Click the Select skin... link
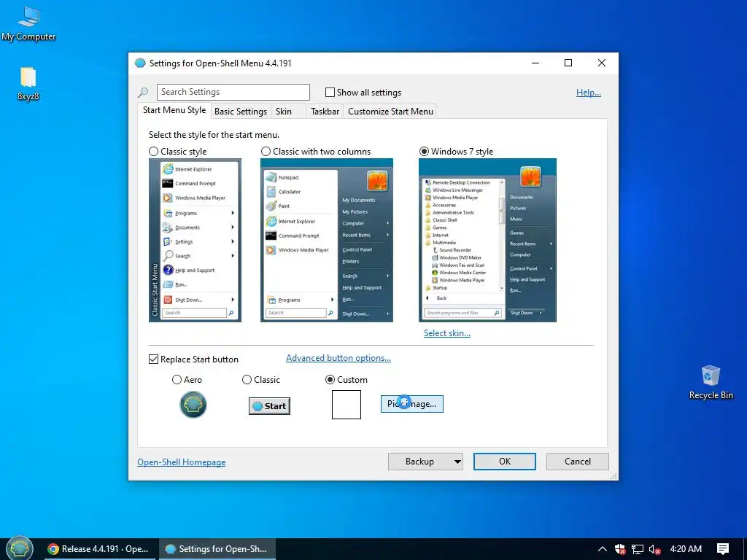 coord(447,333)
